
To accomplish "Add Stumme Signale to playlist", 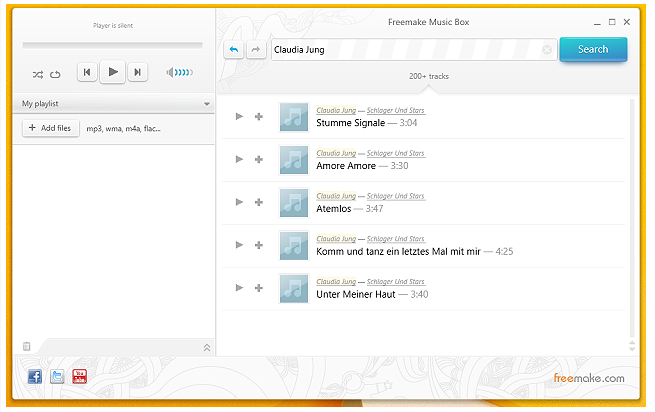I will coord(259,117).
